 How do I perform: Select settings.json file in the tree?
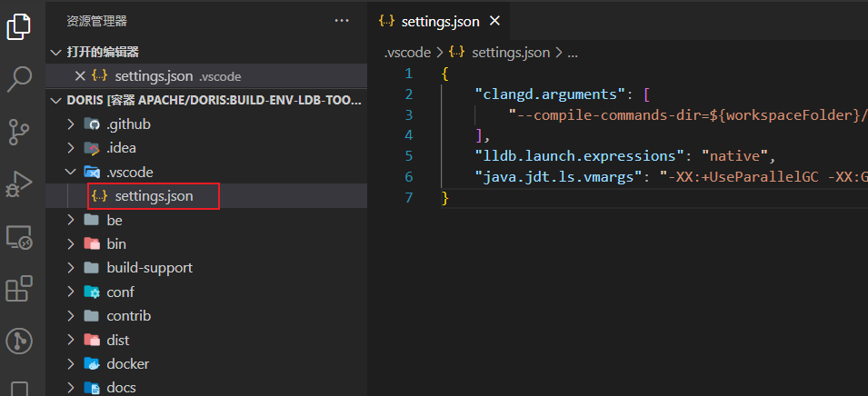coord(154,195)
